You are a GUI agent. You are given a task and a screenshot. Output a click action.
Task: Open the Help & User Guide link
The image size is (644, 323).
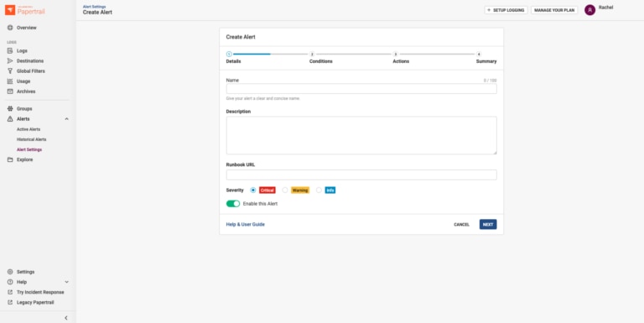click(x=245, y=224)
